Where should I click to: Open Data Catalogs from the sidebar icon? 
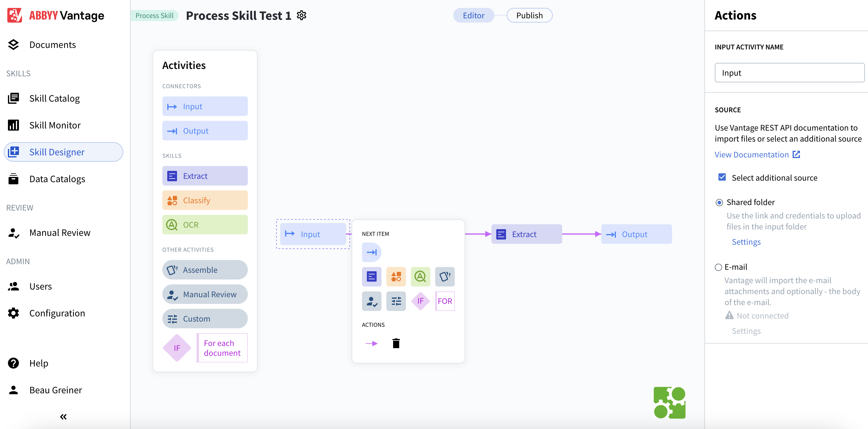[13, 179]
